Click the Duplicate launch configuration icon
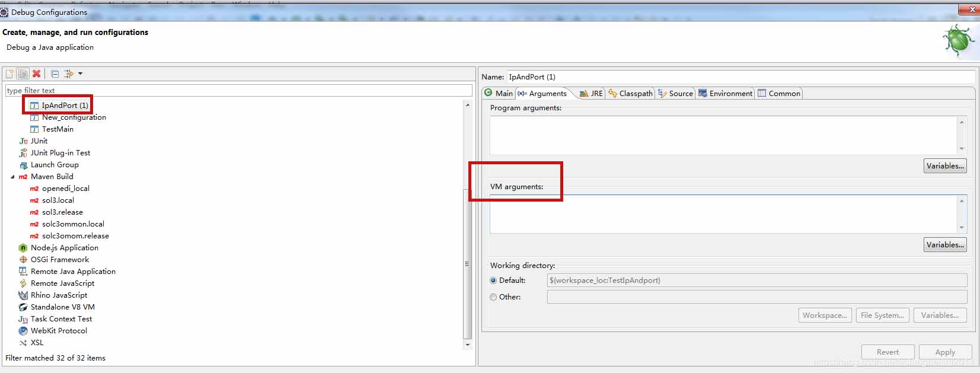The height and width of the screenshot is (373, 980). (23, 74)
